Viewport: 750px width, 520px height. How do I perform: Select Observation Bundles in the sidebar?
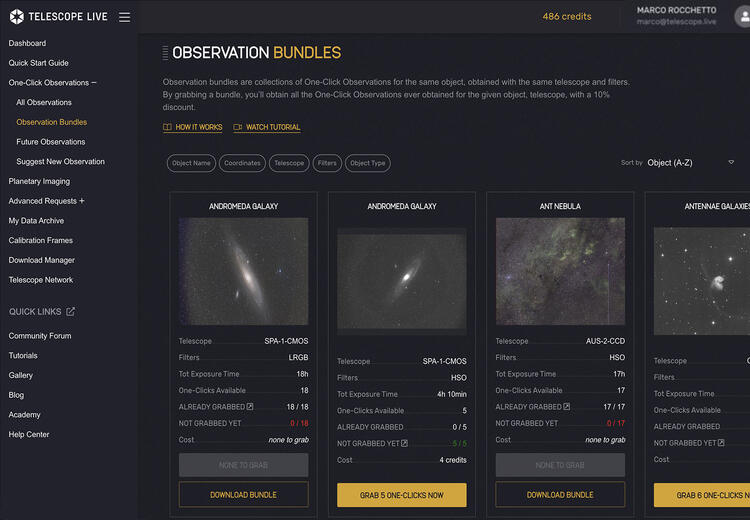coord(52,122)
